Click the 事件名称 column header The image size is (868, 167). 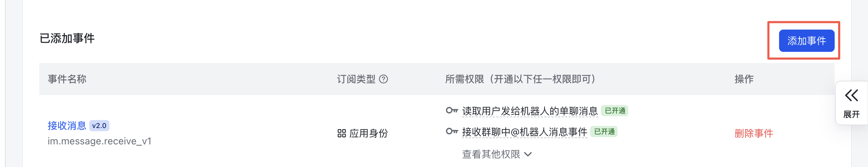tap(67, 79)
